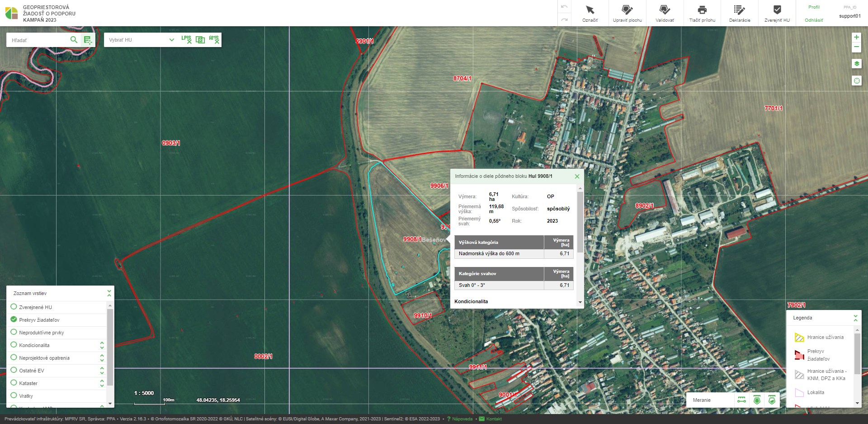Click map parcel label 8902/1
Image resolution: width=868 pixels, height=424 pixels.
(x=644, y=206)
